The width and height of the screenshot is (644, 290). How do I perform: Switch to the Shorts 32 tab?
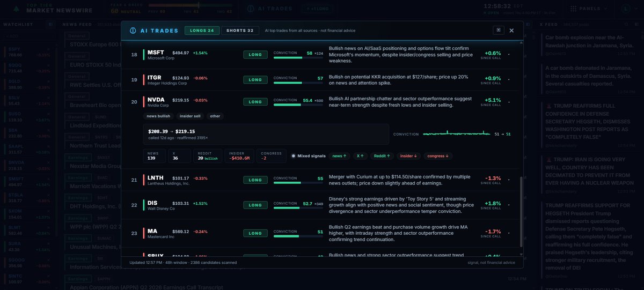(x=240, y=31)
